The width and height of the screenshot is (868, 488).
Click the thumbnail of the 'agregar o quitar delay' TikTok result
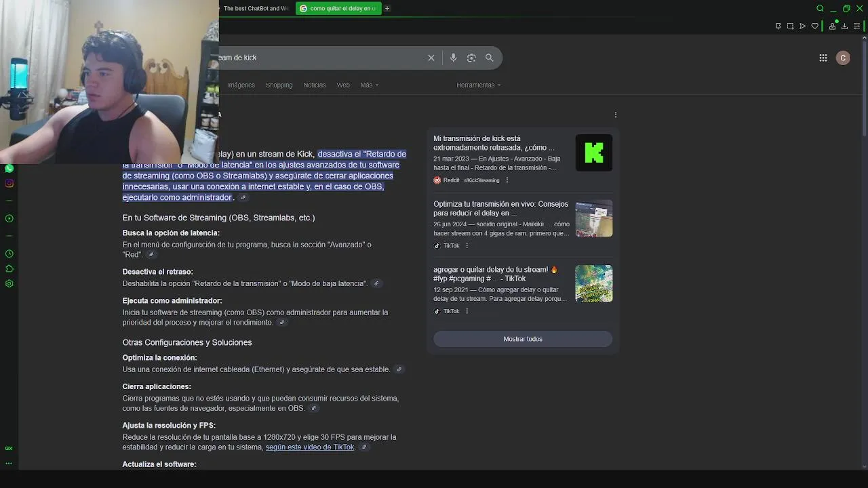[594, 283]
